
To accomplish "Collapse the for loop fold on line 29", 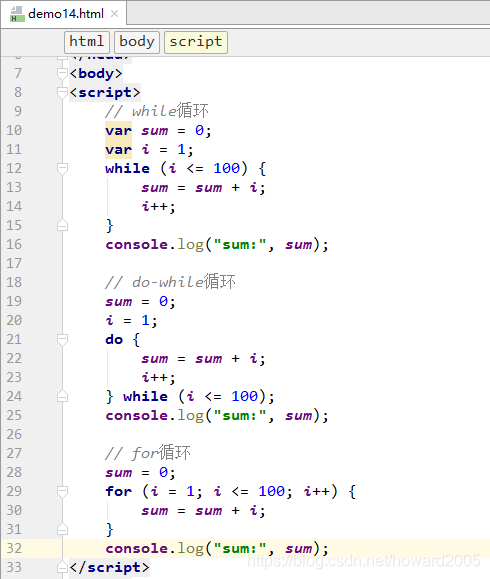I will coord(62,491).
